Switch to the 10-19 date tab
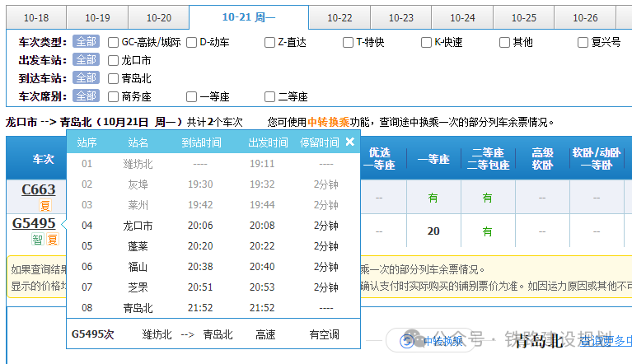The height and width of the screenshot is (364, 632). (97, 17)
